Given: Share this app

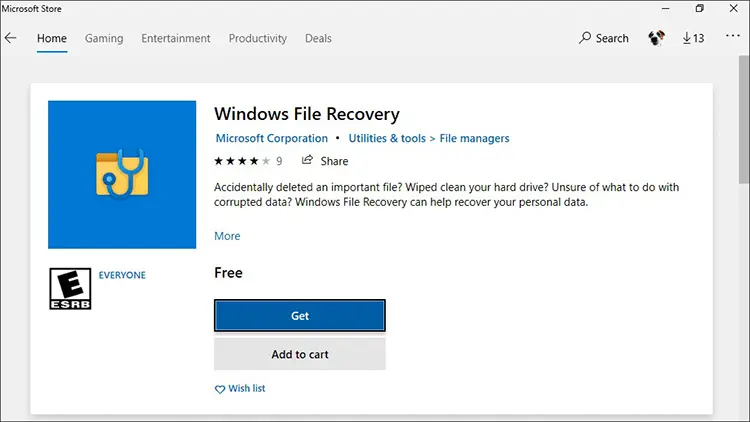Looking at the screenshot, I should coord(325,161).
